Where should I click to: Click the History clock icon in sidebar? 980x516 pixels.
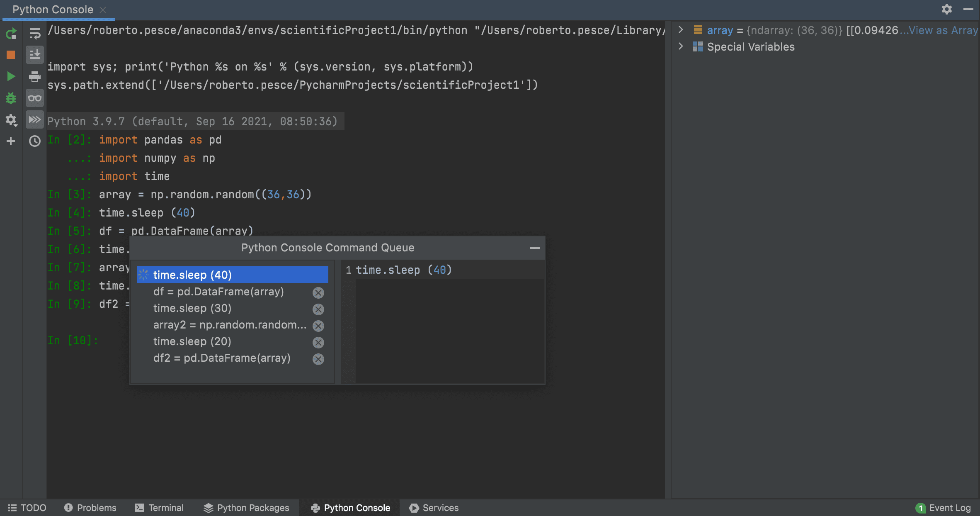[34, 142]
